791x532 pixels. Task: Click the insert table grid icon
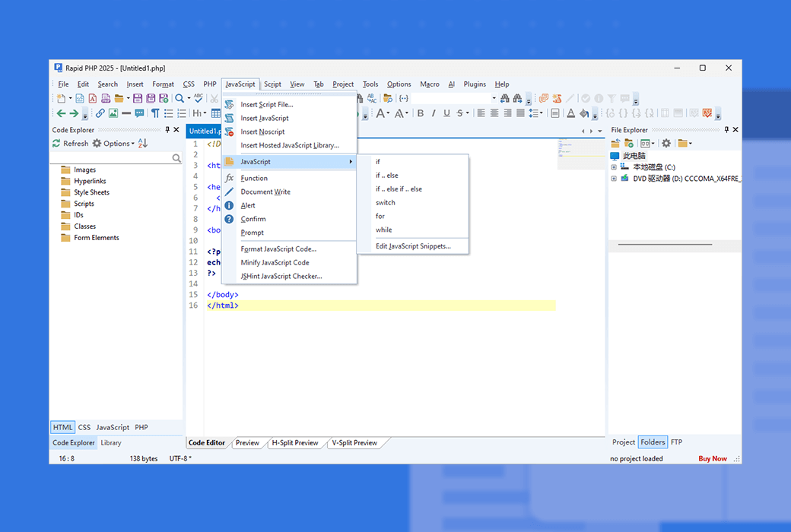click(216, 113)
